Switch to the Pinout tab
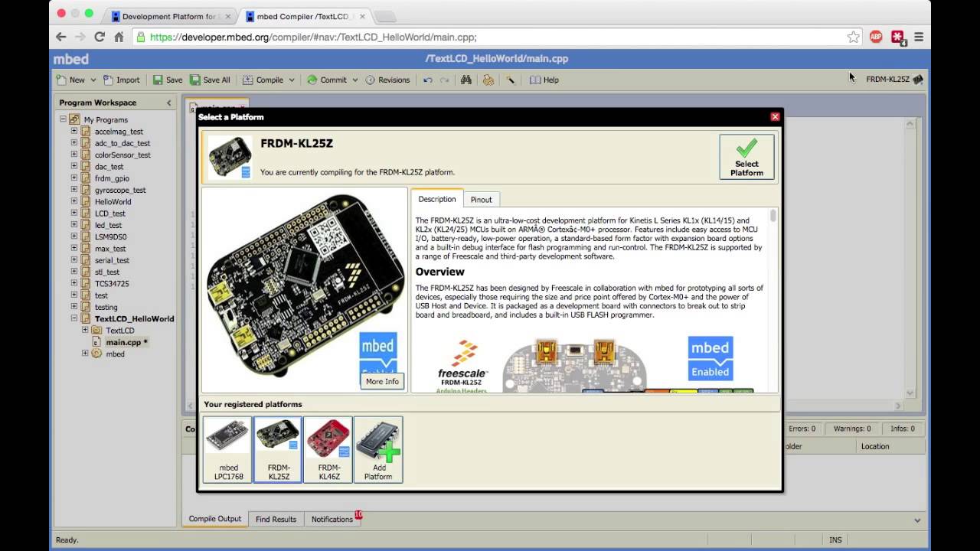This screenshot has width=980, height=551. click(x=482, y=199)
